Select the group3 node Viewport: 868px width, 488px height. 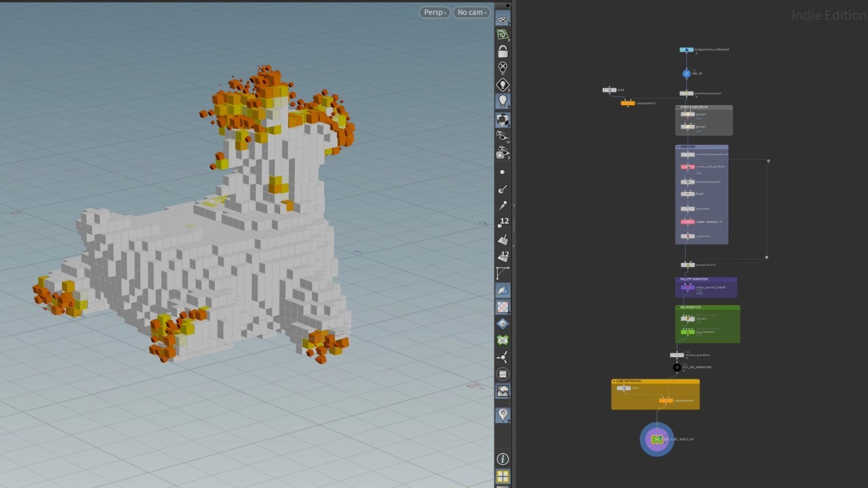point(688,114)
